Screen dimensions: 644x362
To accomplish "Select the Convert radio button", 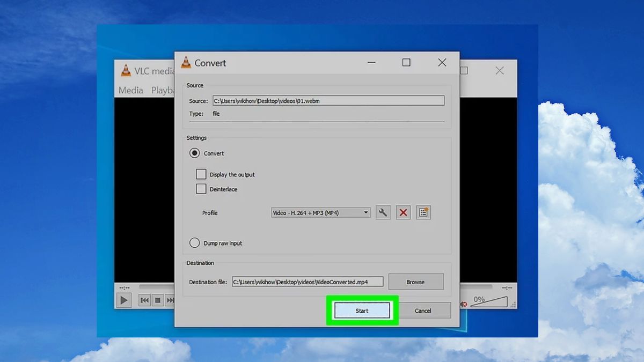I will pos(194,153).
